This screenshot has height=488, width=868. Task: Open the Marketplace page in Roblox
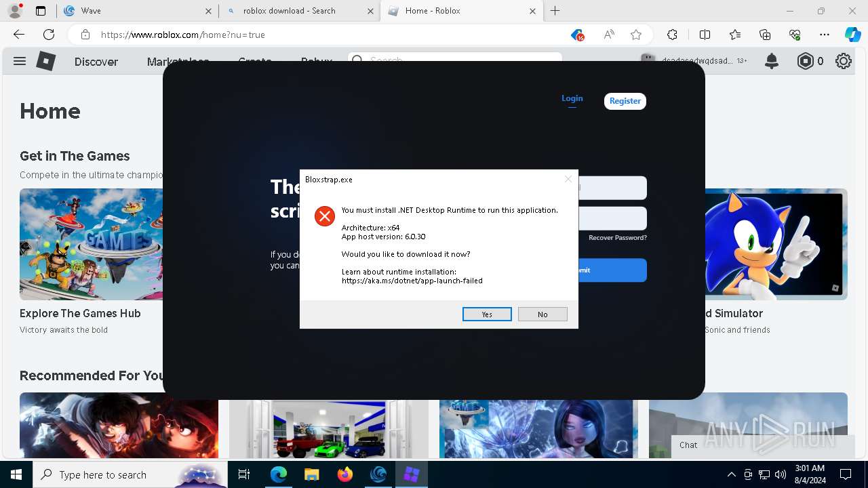(178, 61)
